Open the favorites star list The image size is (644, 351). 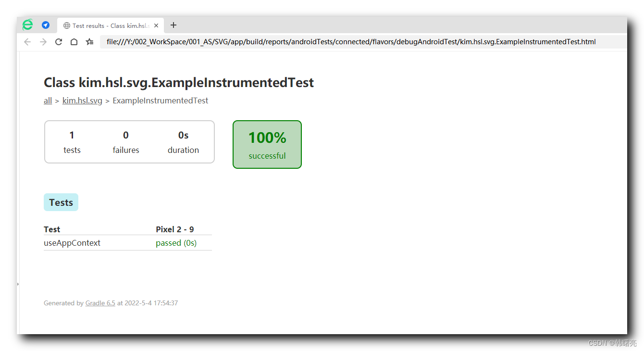89,42
